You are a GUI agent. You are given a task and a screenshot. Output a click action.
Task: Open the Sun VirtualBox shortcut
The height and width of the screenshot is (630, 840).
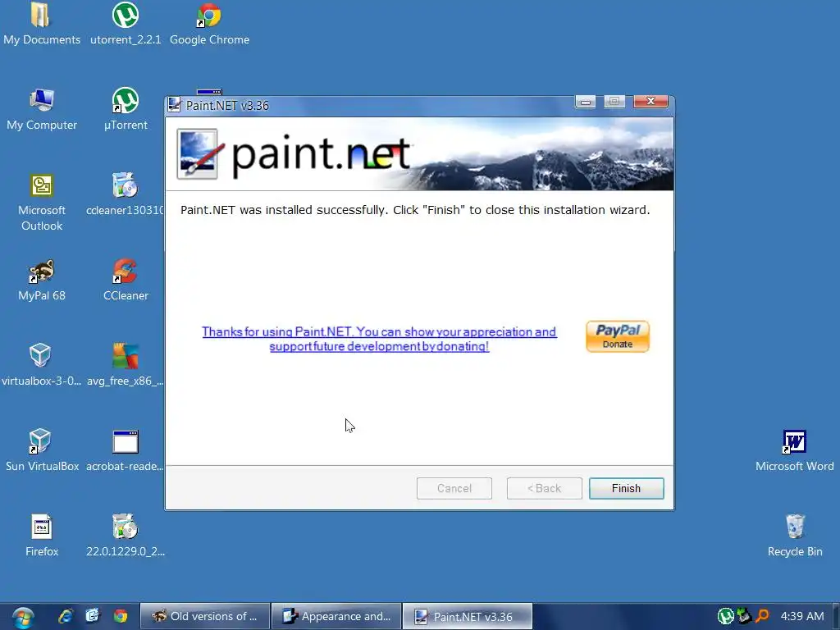pos(42,451)
